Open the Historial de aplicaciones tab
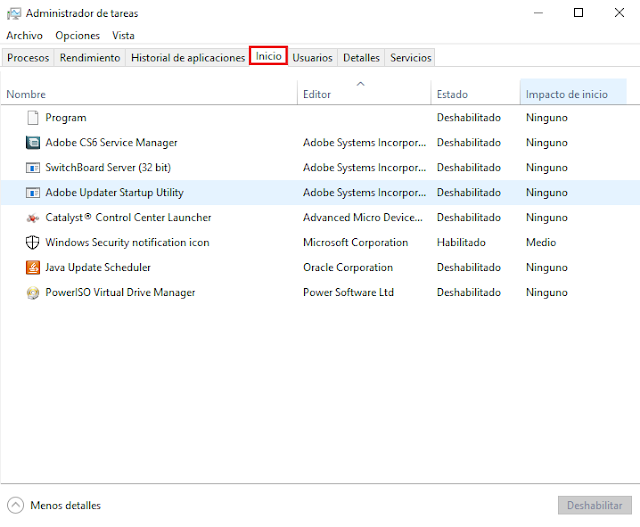 [x=188, y=58]
